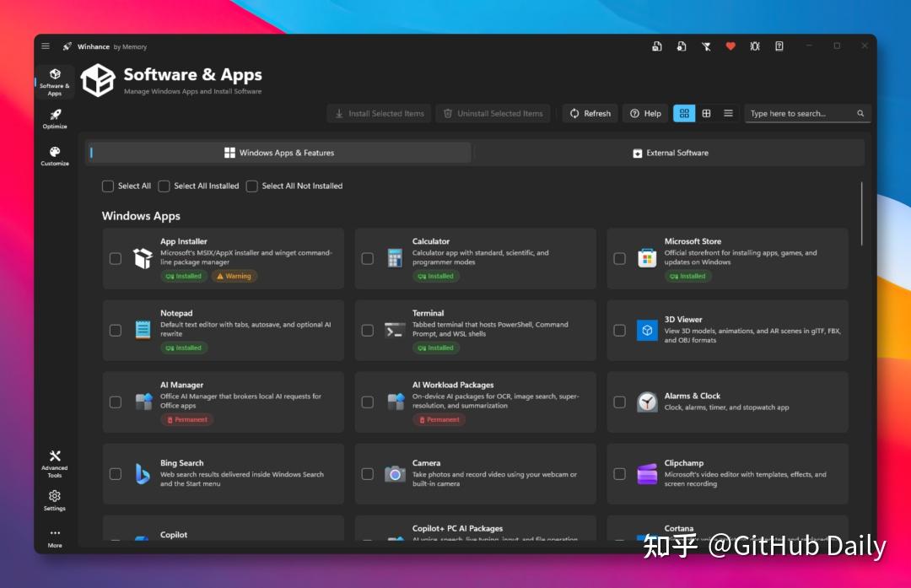Select the Terminal checkbox
This screenshot has width=911, height=588.
point(368,330)
